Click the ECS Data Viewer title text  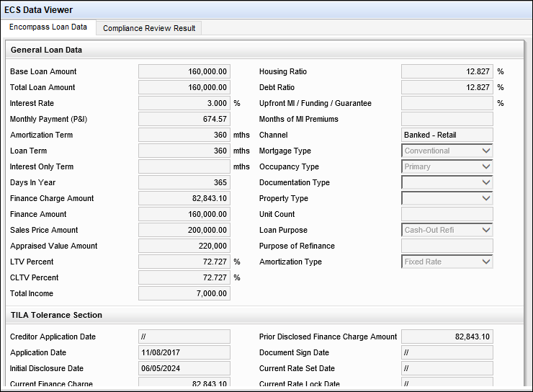(x=38, y=10)
